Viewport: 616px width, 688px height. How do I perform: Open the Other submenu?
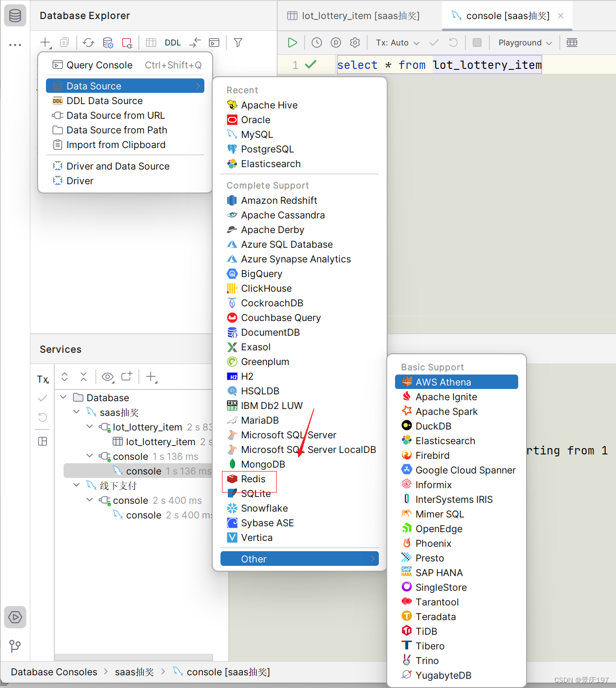tap(300, 559)
